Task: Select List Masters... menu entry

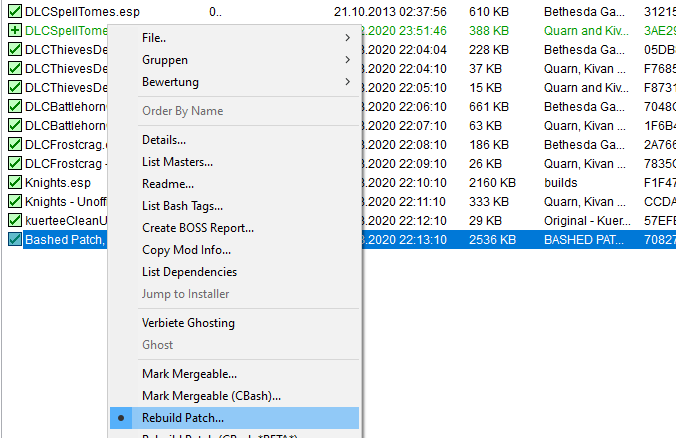Action: pyautogui.click(x=177, y=162)
